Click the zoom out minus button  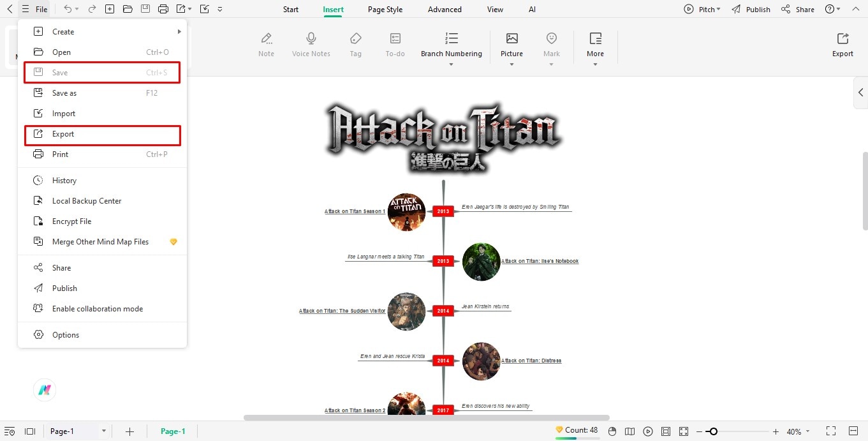(x=700, y=431)
